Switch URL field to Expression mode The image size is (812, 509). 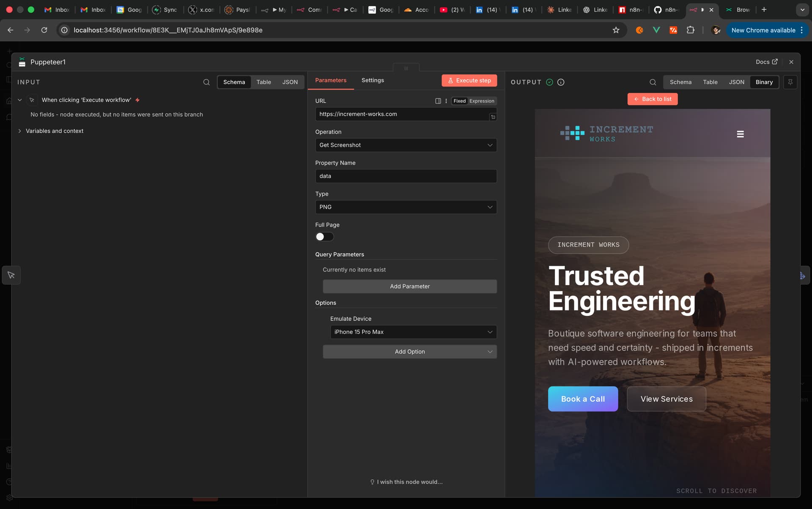tap(482, 101)
